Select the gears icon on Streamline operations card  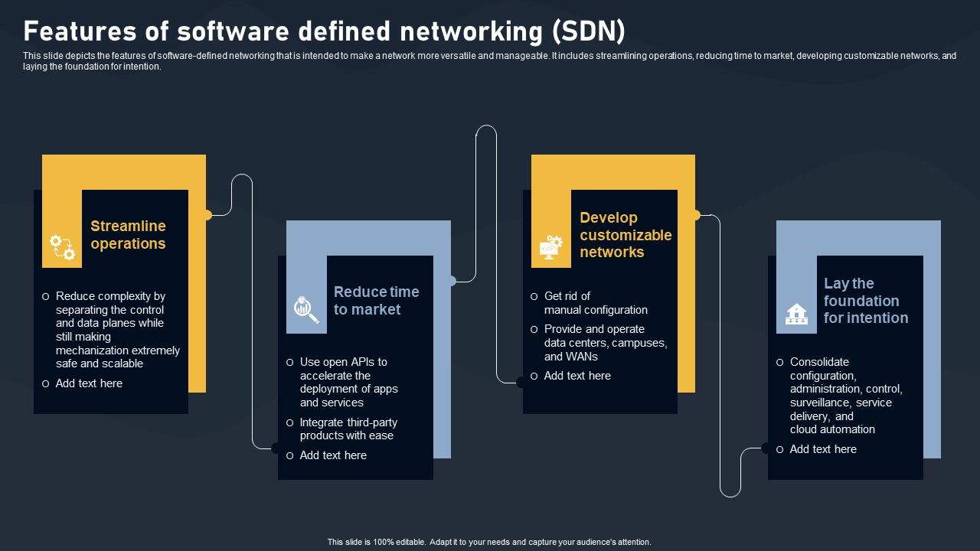point(61,246)
